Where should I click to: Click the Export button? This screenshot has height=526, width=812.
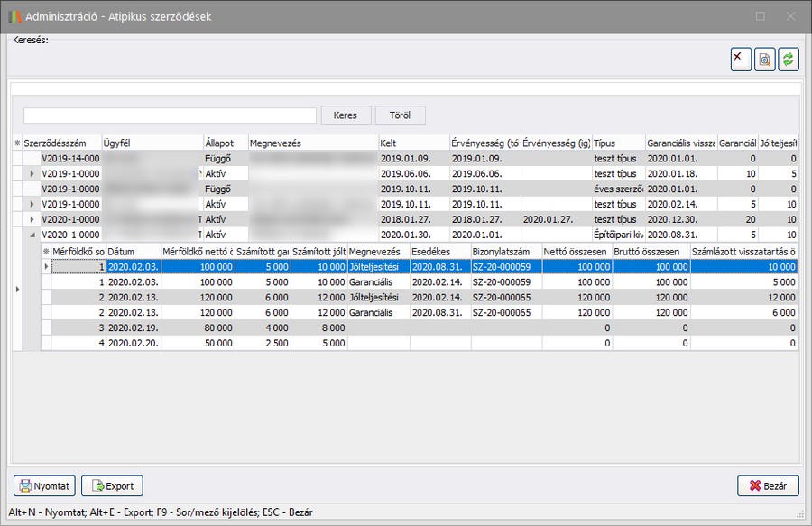coord(112,485)
